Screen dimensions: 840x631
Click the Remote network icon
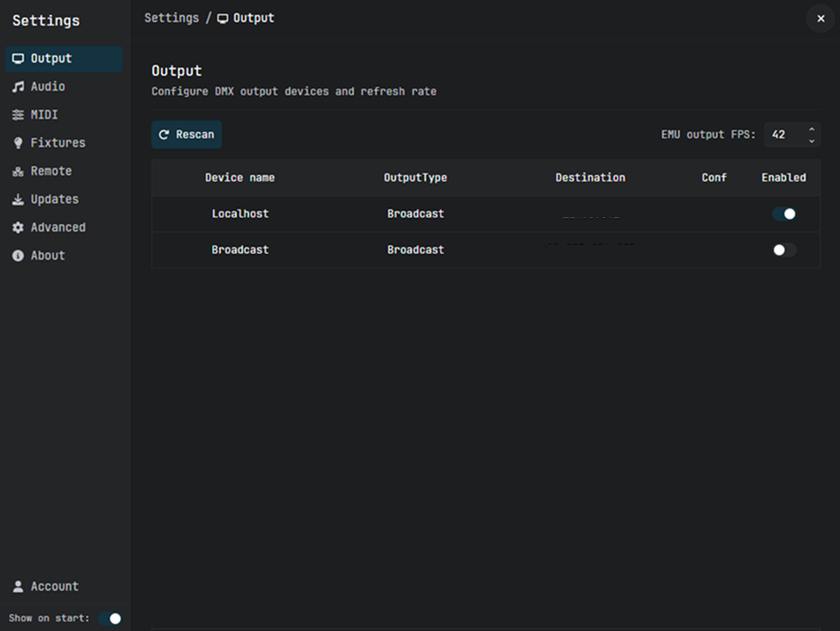(x=18, y=172)
